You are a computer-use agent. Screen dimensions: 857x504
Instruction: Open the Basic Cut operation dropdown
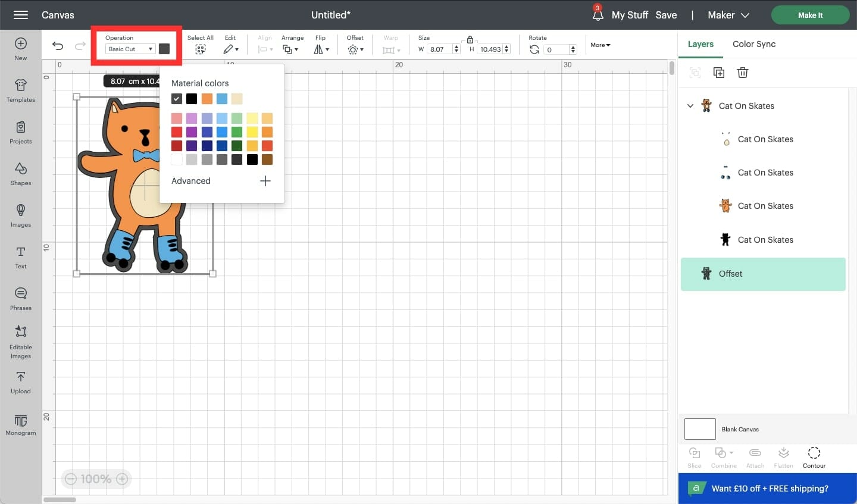click(x=130, y=49)
